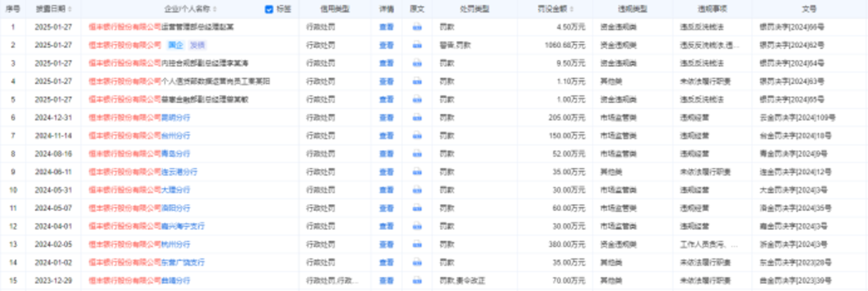The height and width of the screenshot is (291, 868).
Task: Sort the table by 披露日期 column
Action: click(x=70, y=10)
